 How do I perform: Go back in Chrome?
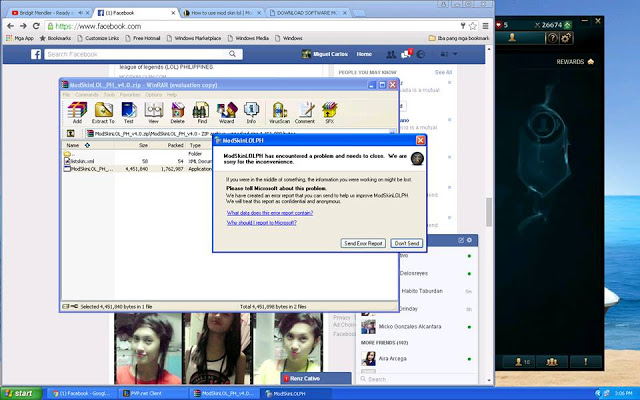(11, 26)
